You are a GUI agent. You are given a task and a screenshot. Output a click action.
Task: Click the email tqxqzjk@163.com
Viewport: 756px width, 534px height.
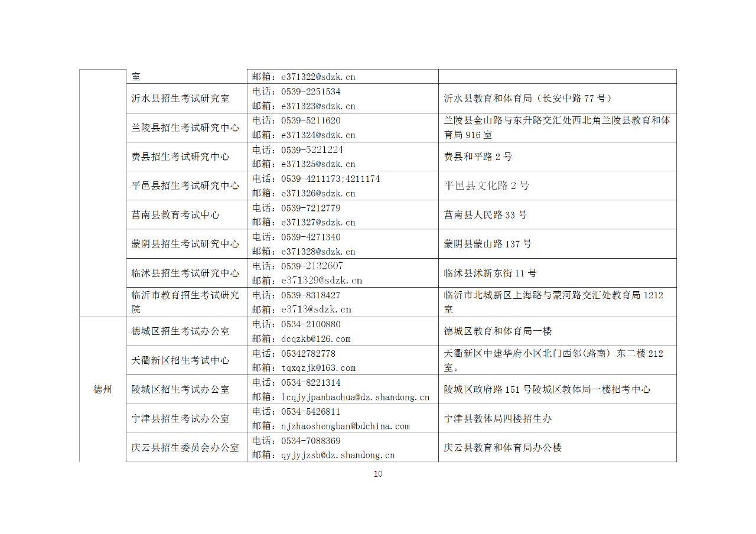(x=318, y=368)
